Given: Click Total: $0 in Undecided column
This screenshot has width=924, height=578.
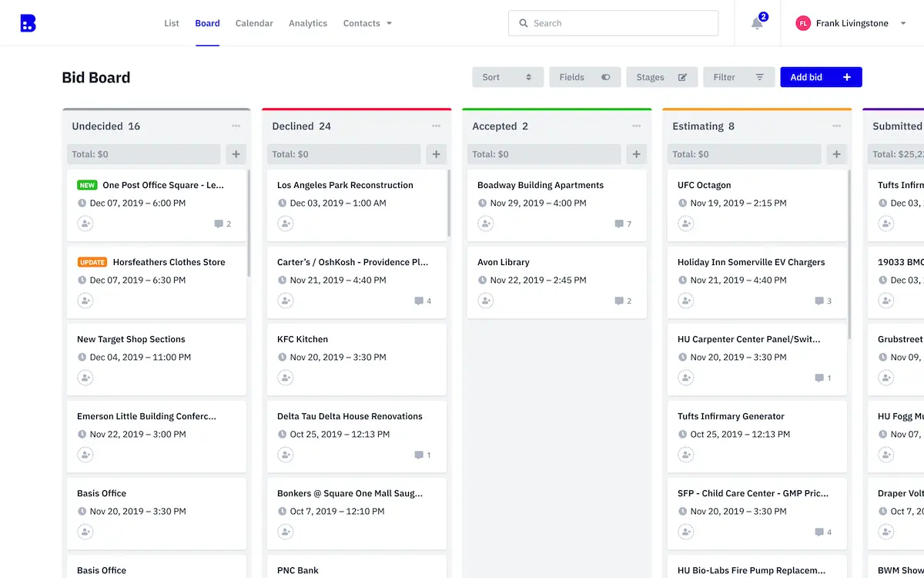Looking at the screenshot, I should 144,154.
